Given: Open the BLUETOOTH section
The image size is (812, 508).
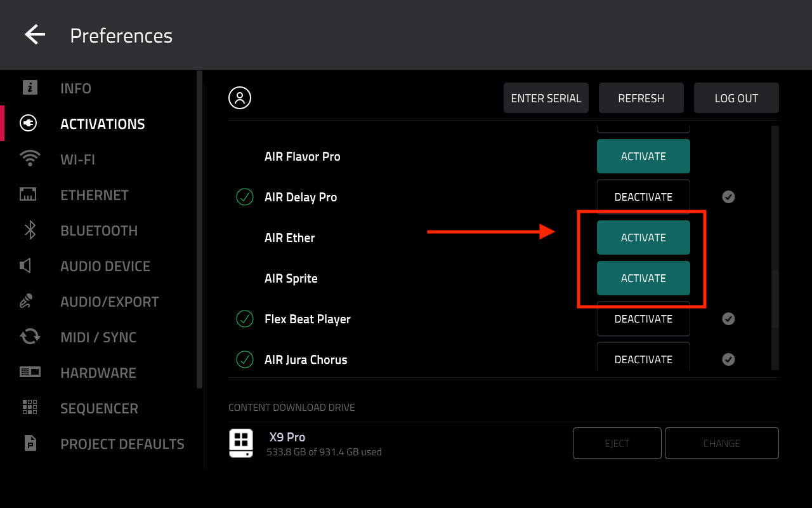Looking at the screenshot, I should click(99, 231).
